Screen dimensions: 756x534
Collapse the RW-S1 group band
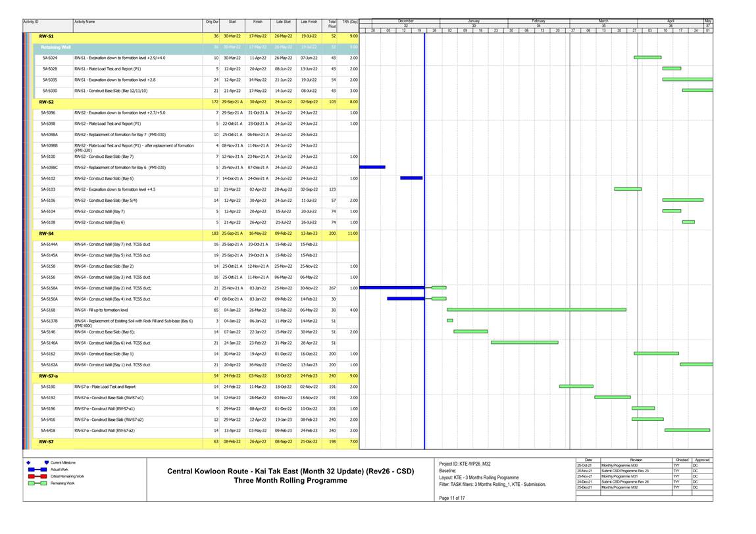coord(46,36)
